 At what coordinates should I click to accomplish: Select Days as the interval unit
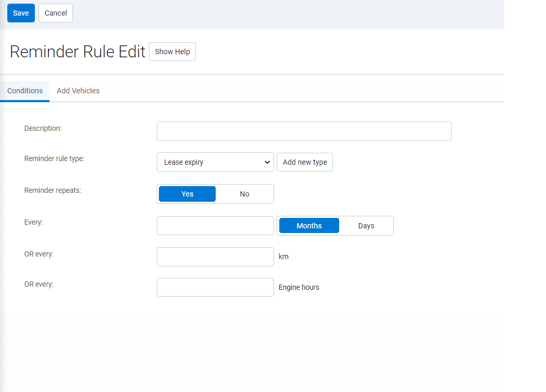366,226
